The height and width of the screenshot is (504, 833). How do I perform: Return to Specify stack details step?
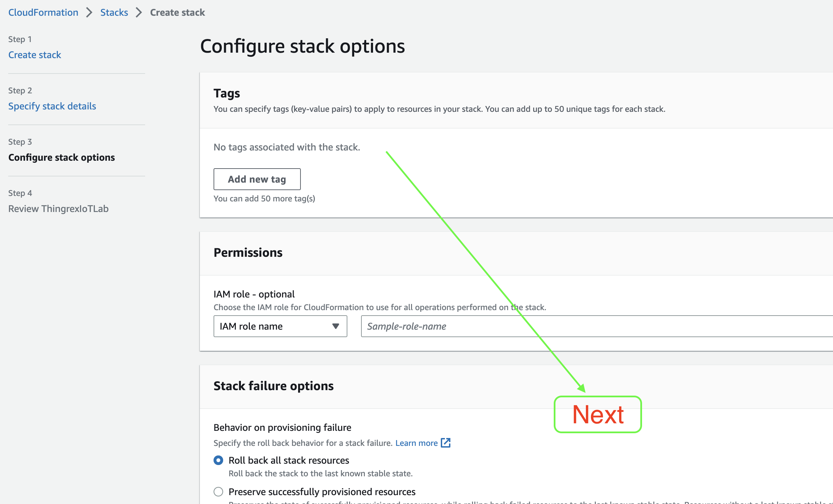tap(52, 106)
